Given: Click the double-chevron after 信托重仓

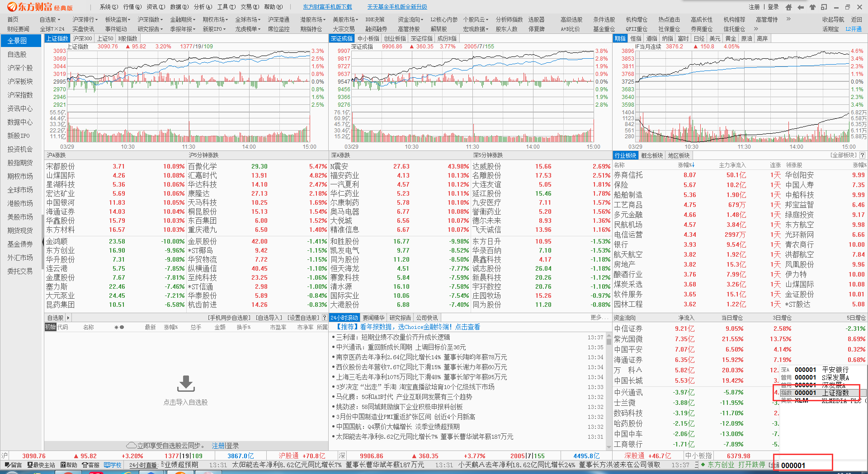Looking at the screenshot, I should pos(756,28).
